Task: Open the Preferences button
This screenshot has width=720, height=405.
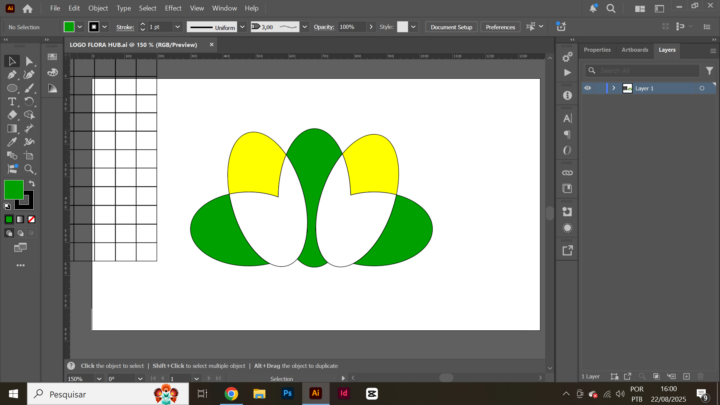Action: 501,27
